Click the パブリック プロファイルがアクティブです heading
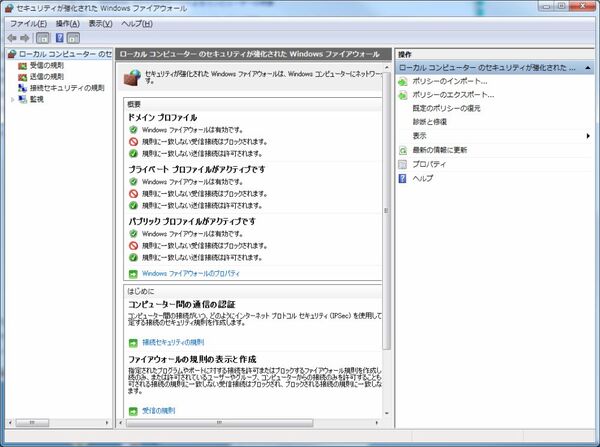This screenshot has width=600, height=447. (192, 221)
